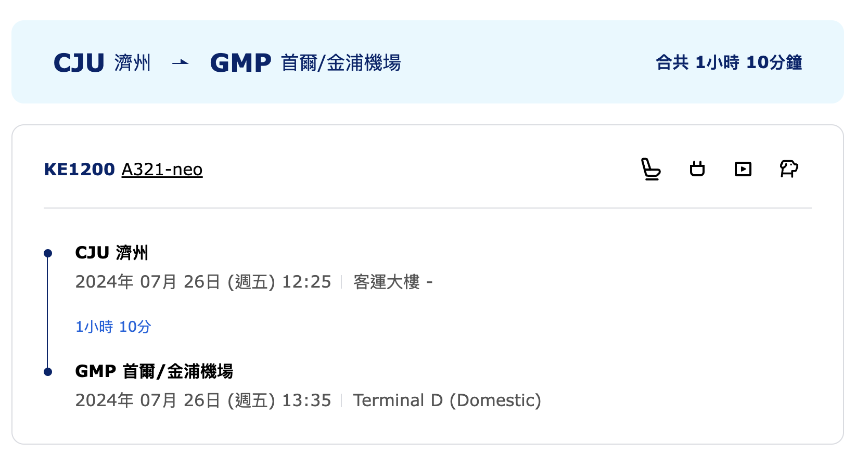Click the bold CJU 濟州 departure heading
Viewport: 868px width, 467px height.
(x=112, y=253)
